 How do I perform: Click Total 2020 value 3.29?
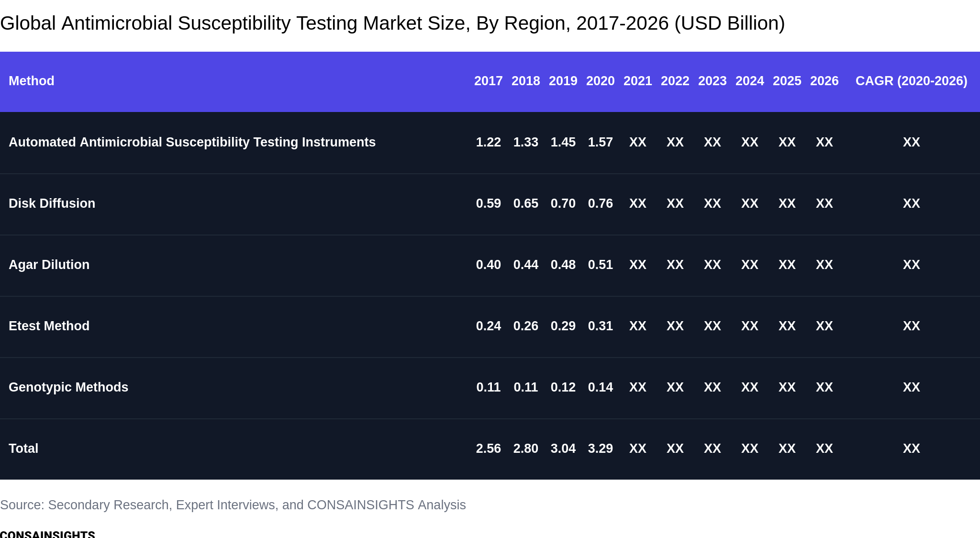pyautogui.click(x=601, y=448)
